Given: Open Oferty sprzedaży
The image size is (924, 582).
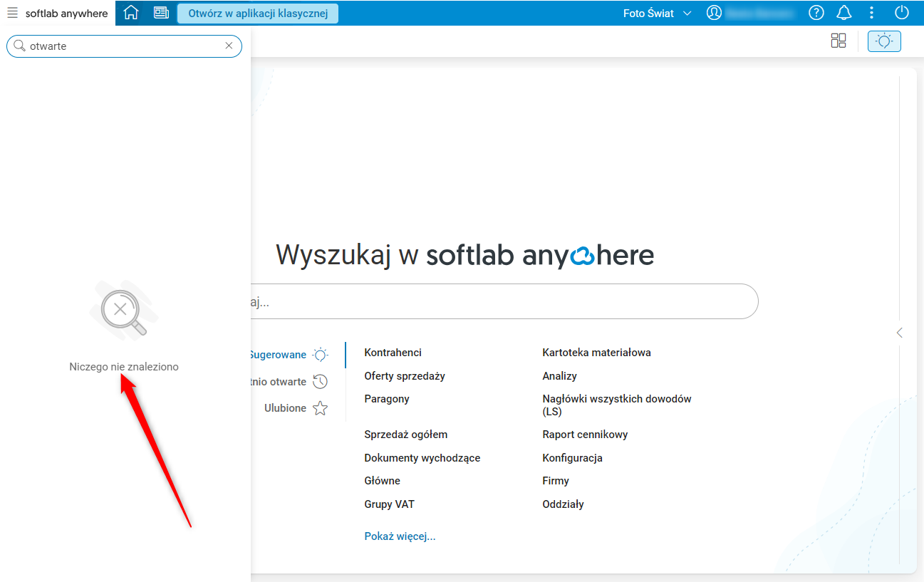Looking at the screenshot, I should pyautogui.click(x=405, y=376).
